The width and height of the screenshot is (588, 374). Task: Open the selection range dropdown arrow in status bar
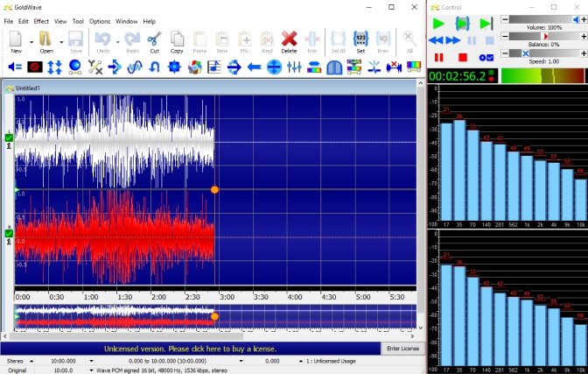[x=241, y=361]
